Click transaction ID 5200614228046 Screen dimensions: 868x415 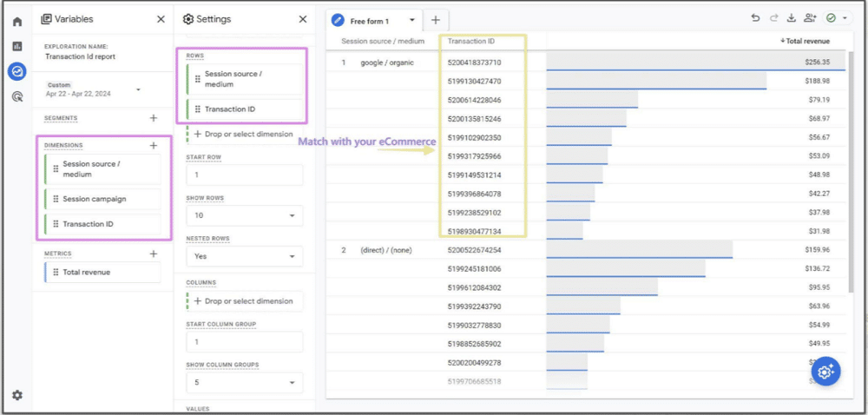475,100
